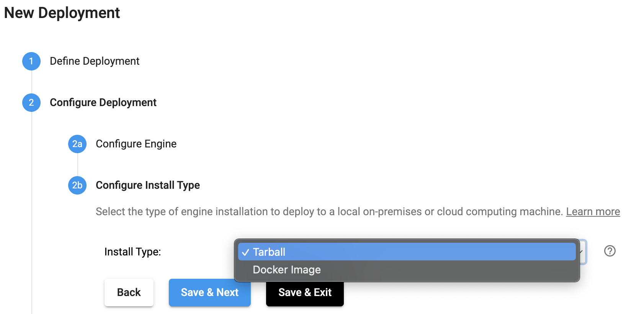
Task: Click the 2a substep circle icon
Action: 77,144
